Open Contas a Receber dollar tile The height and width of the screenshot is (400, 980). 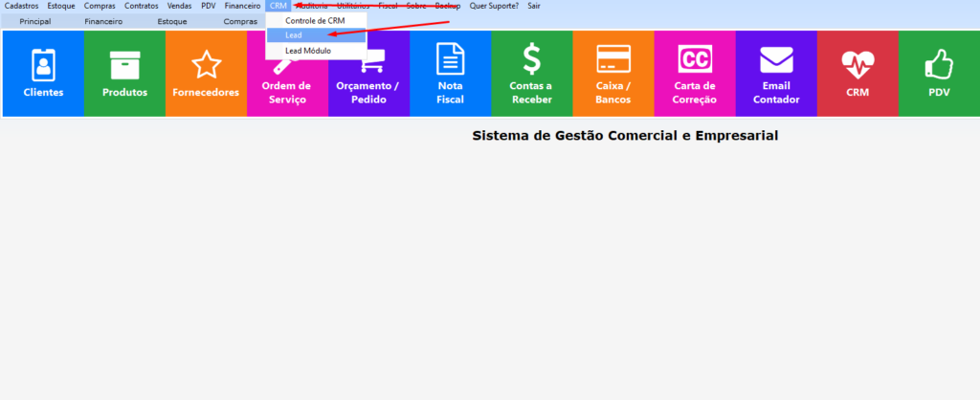click(531, 74)
